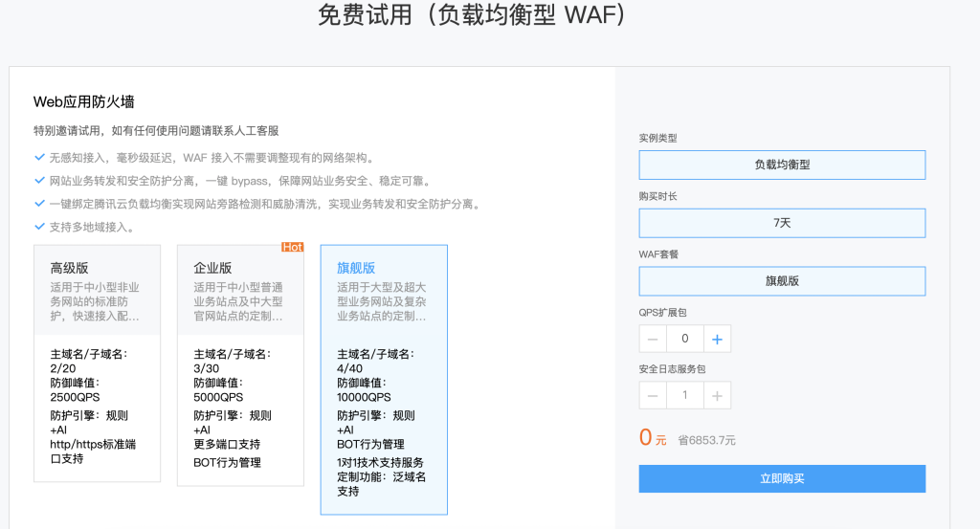Viewport: 980px width, 529px height.
Task: Click the checkmark beside 网站业务转发 line
Action: click(39, 181)
